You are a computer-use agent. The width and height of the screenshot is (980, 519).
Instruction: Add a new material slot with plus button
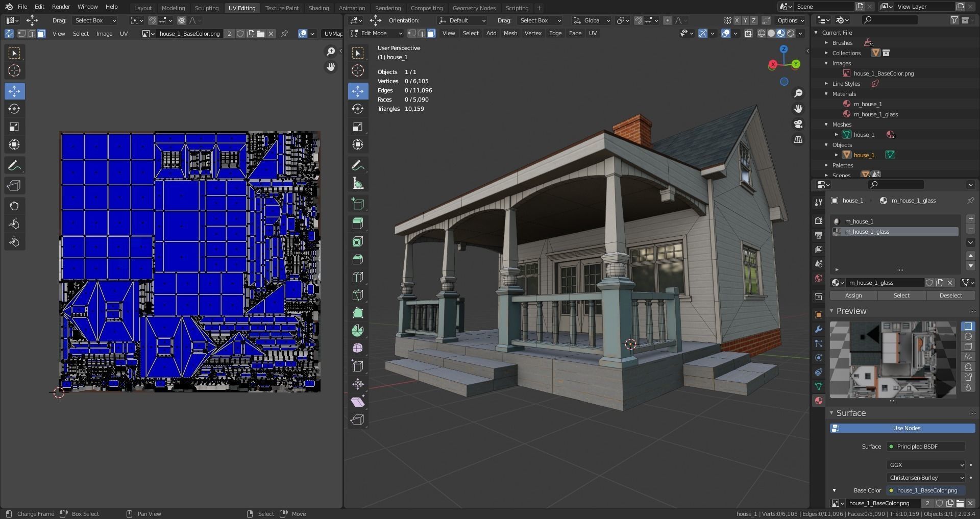coord(971,219)
